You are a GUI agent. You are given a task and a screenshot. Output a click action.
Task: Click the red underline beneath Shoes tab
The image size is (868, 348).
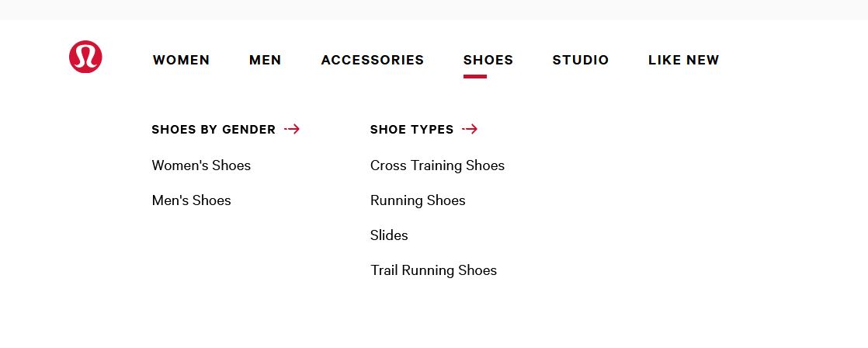coord(475,76)
